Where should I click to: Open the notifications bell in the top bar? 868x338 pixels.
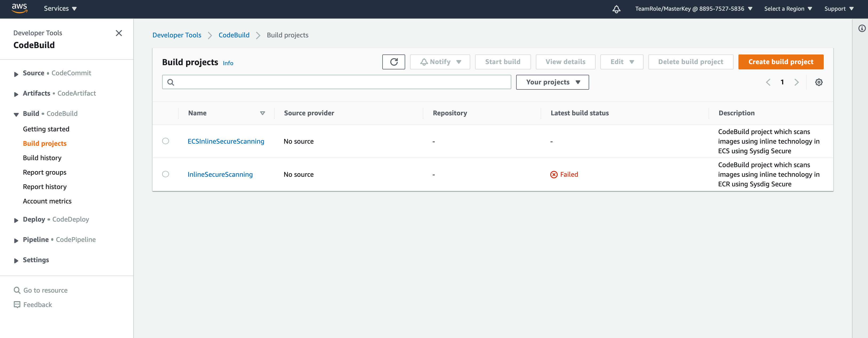tap(616, 9)
